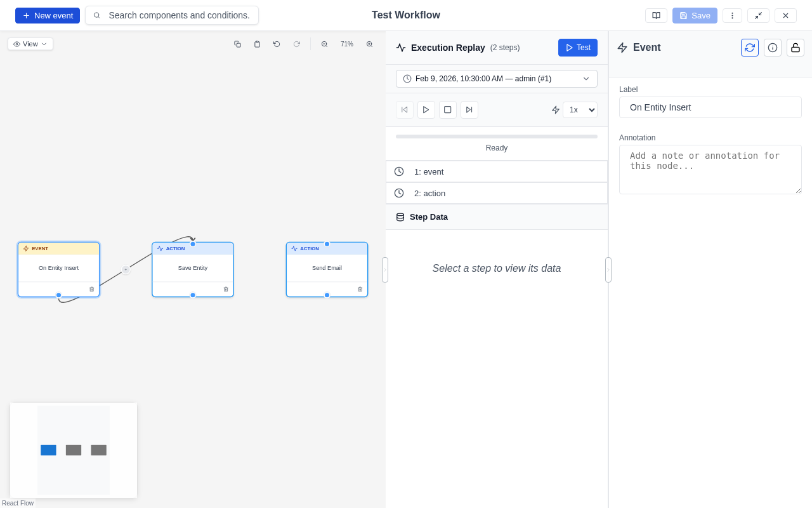Open the View visibility dropdown

tap(30, 44)
